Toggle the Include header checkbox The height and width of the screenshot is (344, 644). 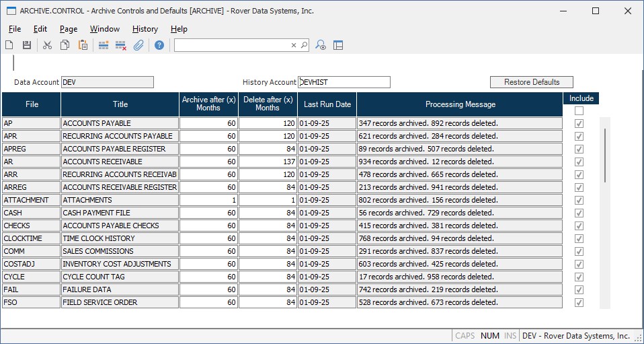click(x=579, y=110)
